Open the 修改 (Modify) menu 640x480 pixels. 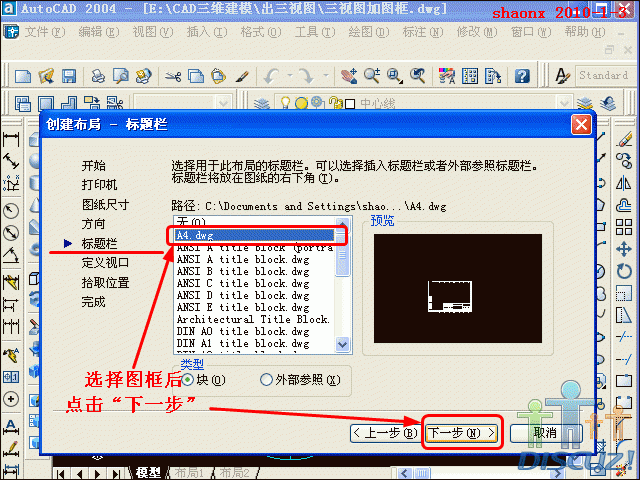click(477, 32)
